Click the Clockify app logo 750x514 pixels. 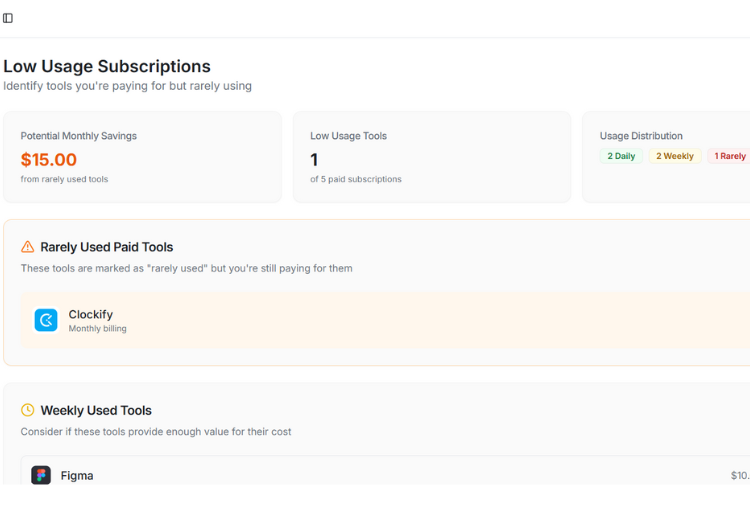coord(46,320)
